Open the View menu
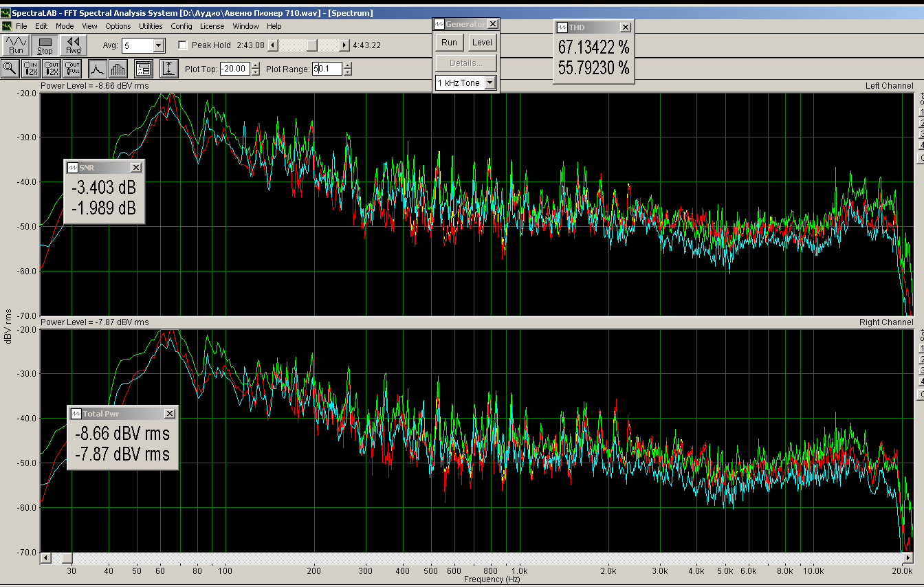The height and width of the screenshot is (587, 924). 89,26
